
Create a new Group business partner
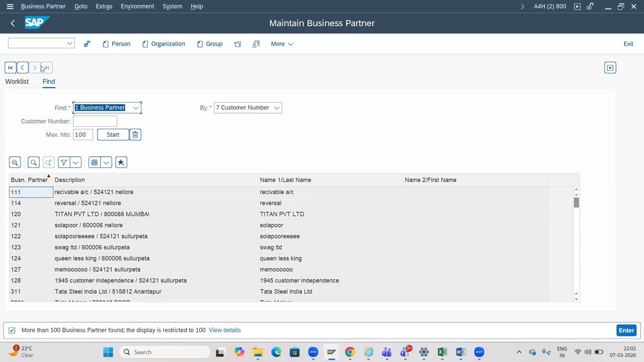[210, 44]
